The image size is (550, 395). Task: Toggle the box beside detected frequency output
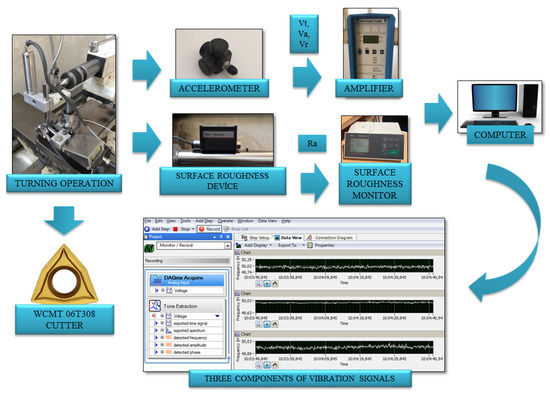162,337
